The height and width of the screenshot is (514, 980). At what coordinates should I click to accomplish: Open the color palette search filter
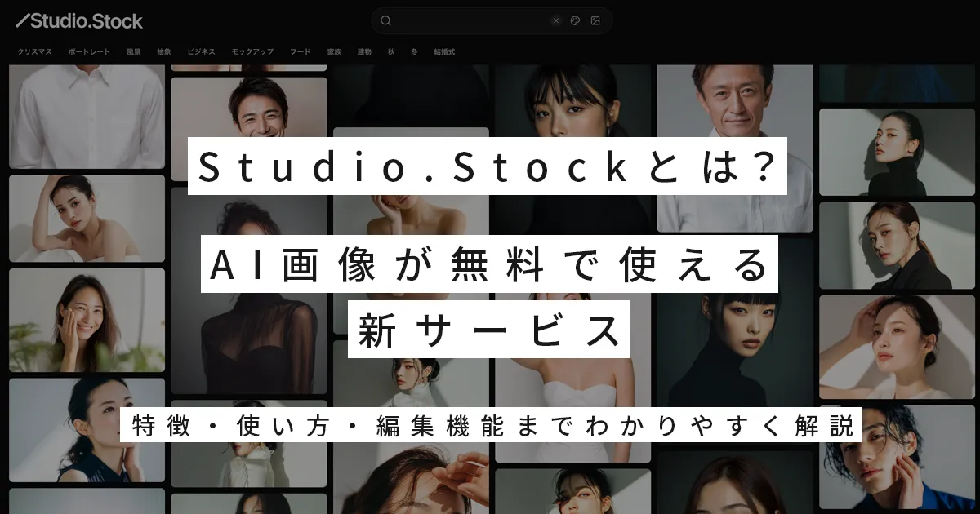tap(576, 20)
